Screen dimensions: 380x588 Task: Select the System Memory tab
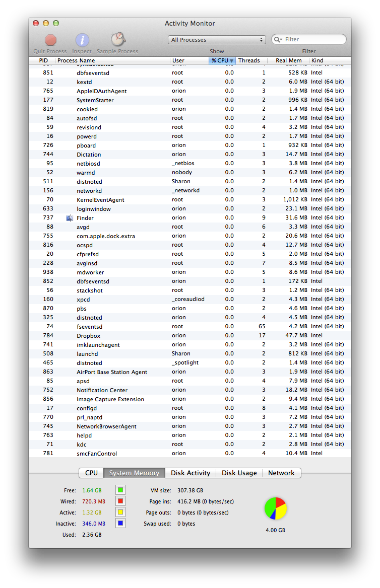click(134, 473)
